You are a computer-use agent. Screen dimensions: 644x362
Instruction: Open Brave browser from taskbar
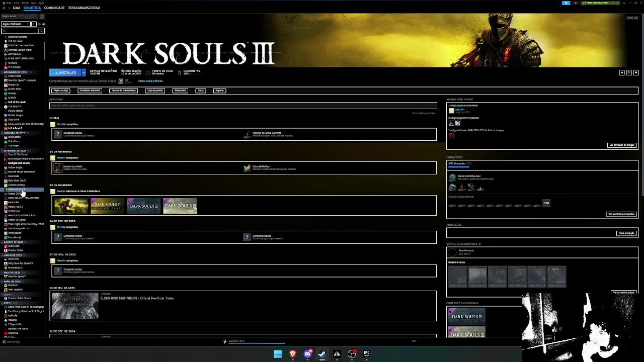[293, 354]
